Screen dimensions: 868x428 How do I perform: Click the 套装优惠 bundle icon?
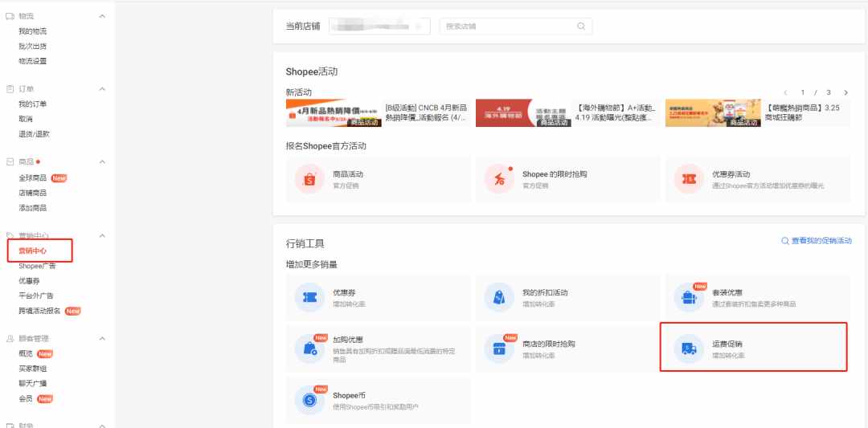690,297
